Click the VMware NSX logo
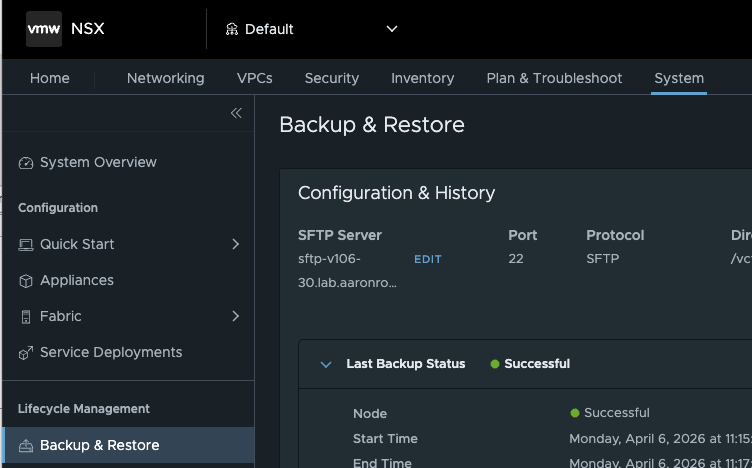The image size is (752, 468). point(44,29)
